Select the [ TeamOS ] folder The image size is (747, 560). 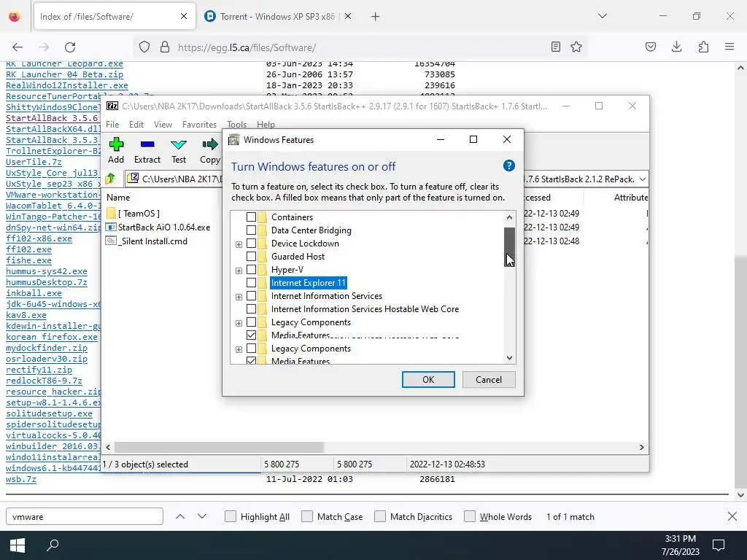[138, 214]
